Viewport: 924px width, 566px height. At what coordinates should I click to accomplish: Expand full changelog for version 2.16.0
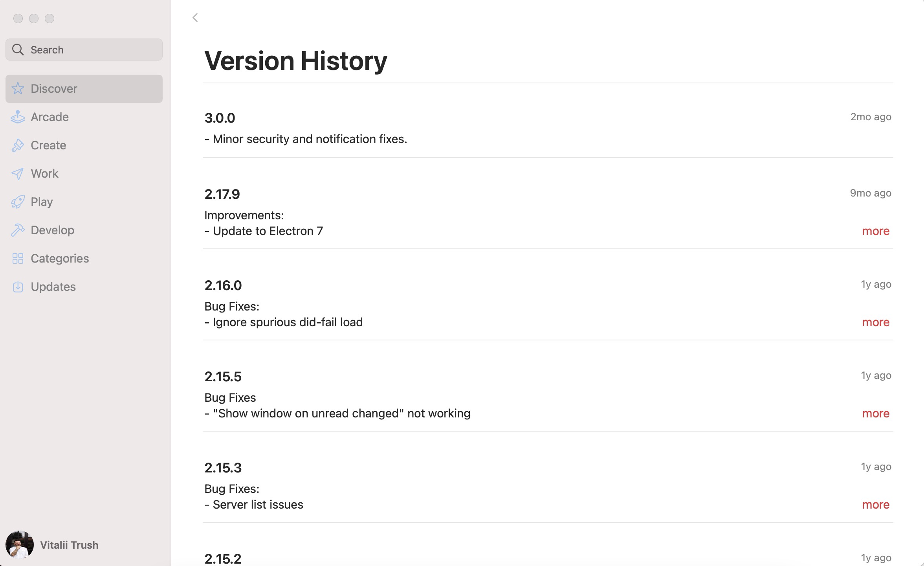tap(875, 322)
